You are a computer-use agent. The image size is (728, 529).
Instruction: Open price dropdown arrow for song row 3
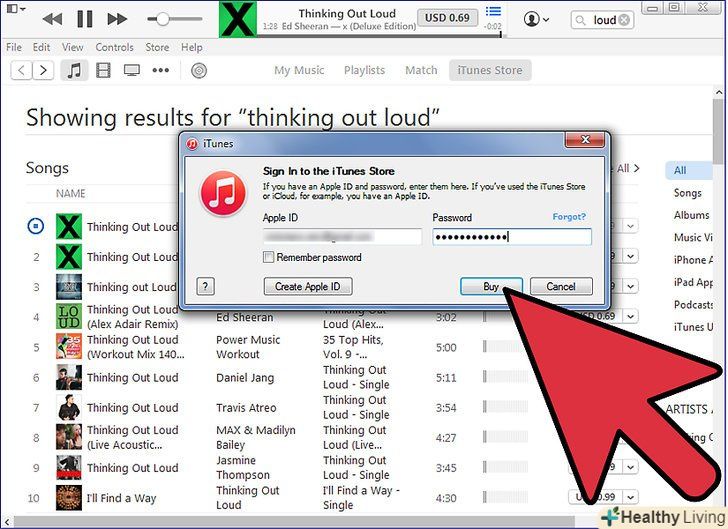click(630, 286)
